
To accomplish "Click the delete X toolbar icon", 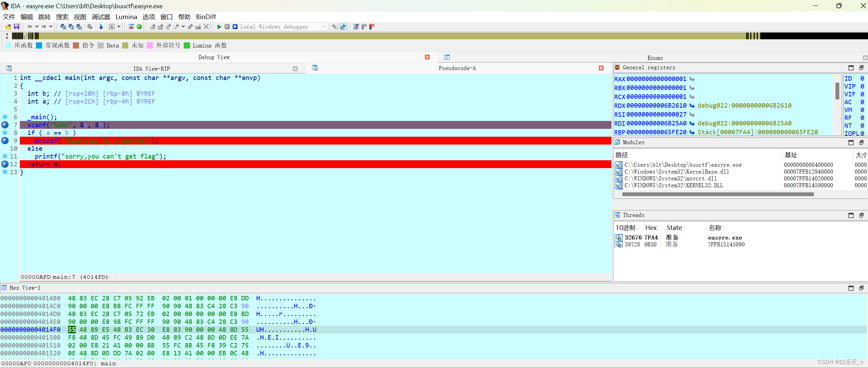I will click(206, 27).
